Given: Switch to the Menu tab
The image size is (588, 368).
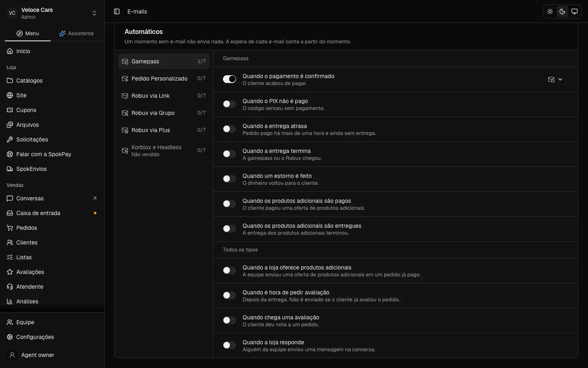Looking at the screenshot, I should pos(28,34).
